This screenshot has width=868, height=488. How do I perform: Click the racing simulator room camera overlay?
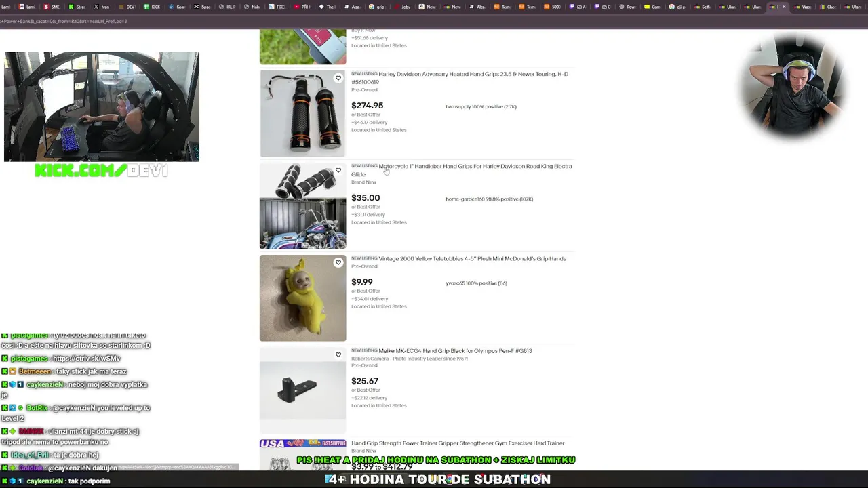tap(102, 107)
